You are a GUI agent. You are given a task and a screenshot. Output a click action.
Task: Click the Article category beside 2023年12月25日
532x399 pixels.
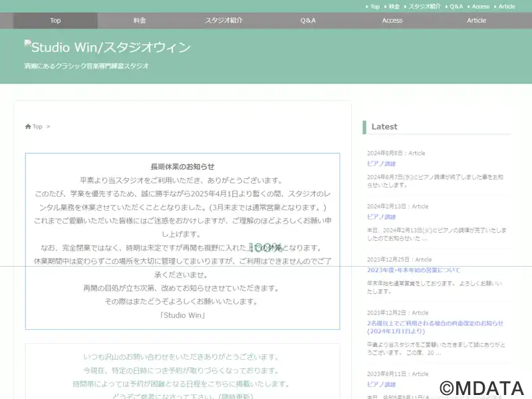[424, 259]
